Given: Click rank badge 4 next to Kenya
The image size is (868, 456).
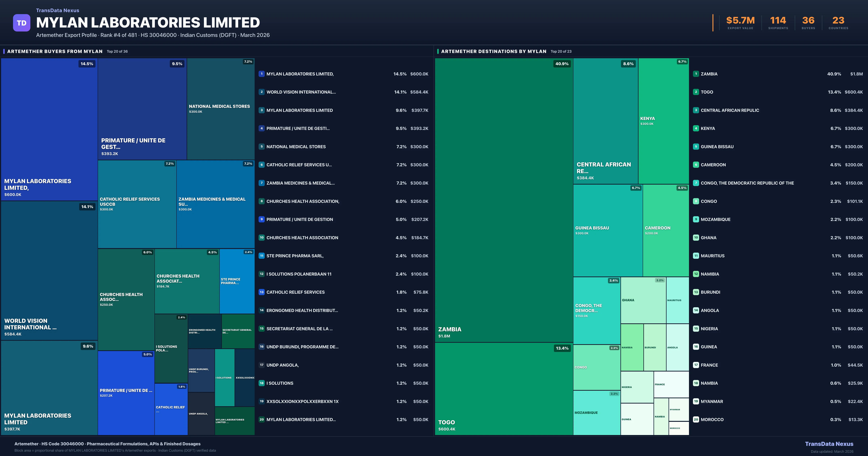Looking at the screenshot, I should [696, 128].
